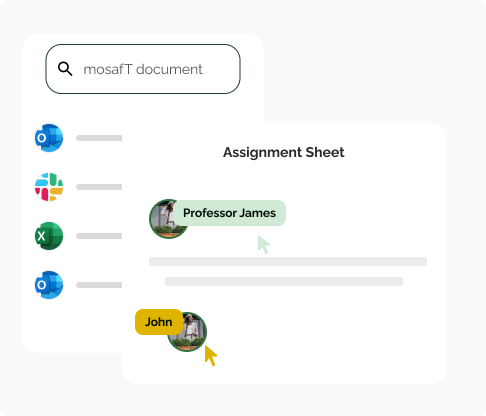
Task: Select the yellow John name tag
Action: coord(159,322)
